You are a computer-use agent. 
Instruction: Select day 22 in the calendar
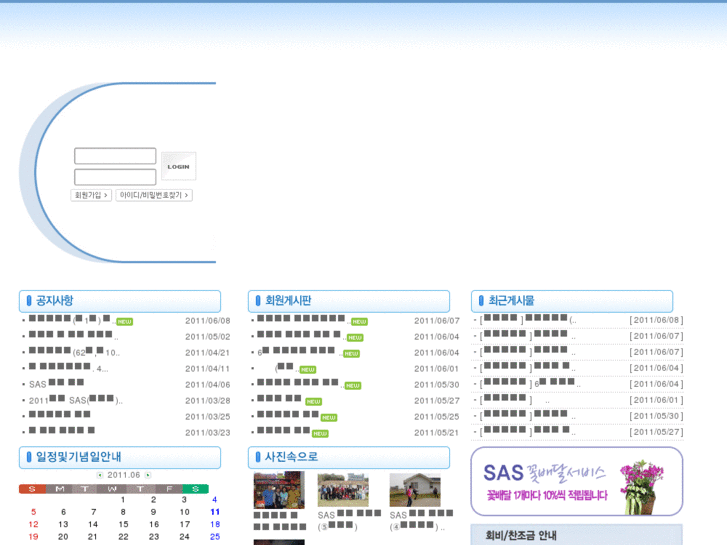point(123,537)
